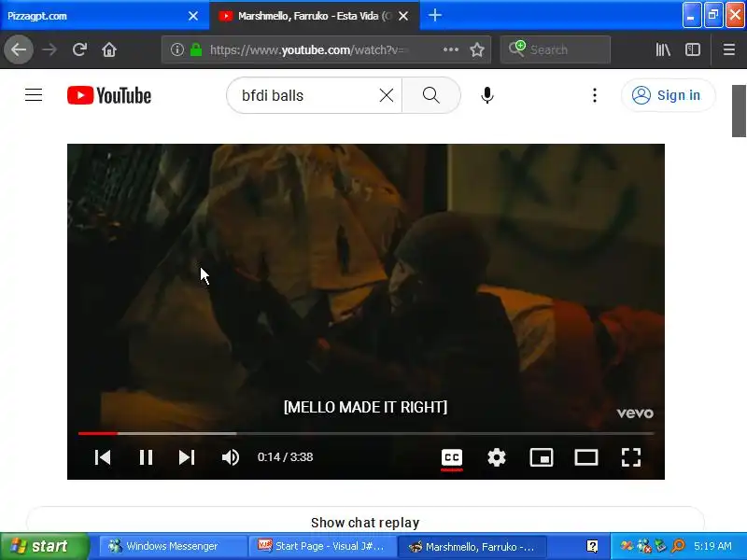Open page actions three-dot menu in address bar
Image resolution: width=747 pixels, height=560 pixels.
(x=451, y=49)
